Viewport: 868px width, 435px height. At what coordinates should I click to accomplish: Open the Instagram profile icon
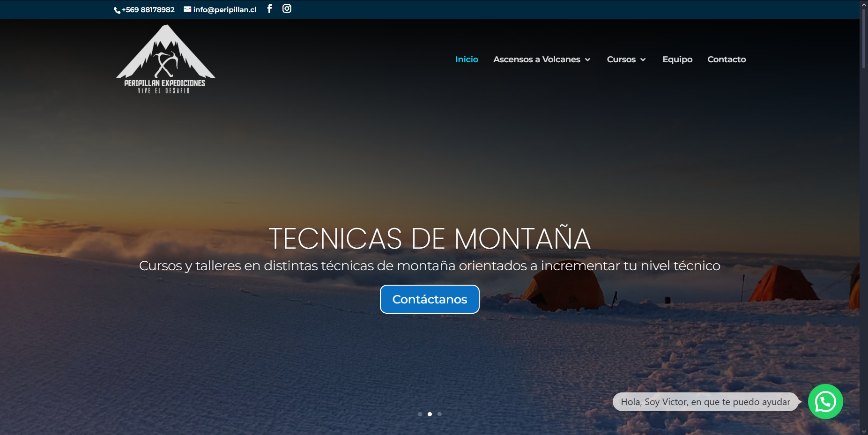[x=287, y=9]
